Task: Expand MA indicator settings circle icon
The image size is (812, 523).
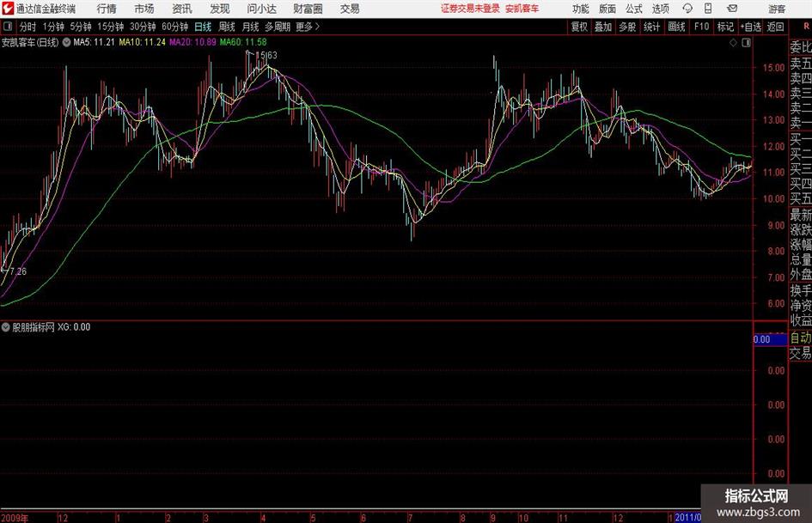Action: (x=66, y=42)
